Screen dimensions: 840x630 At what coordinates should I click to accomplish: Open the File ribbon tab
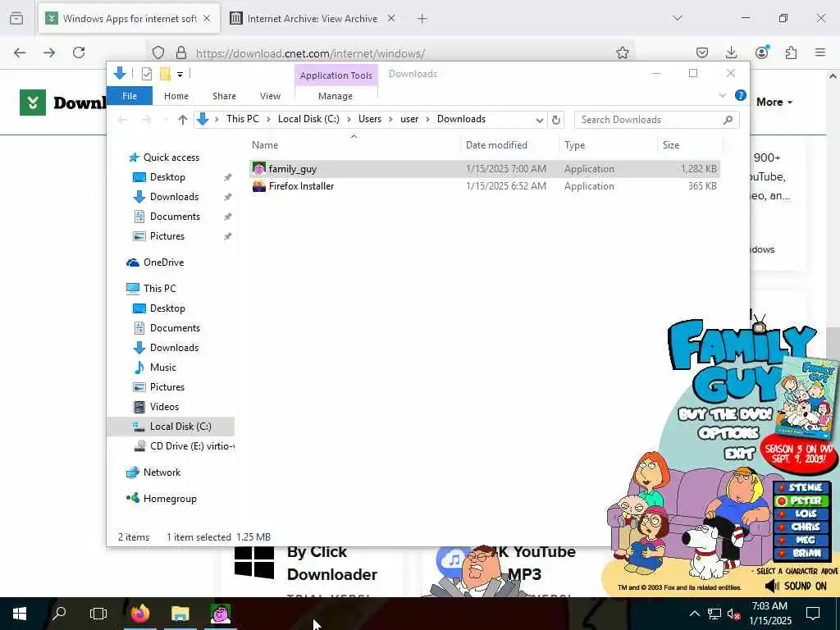tap(130, 96)
